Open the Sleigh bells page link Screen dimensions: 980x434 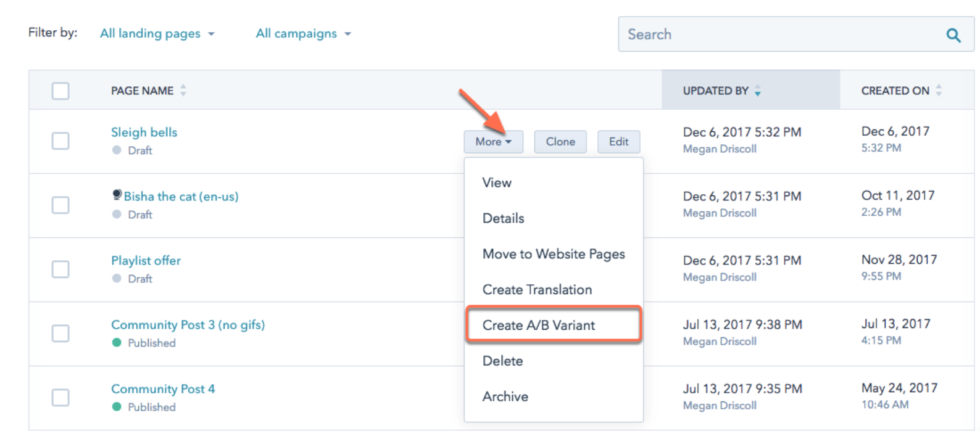144,133
